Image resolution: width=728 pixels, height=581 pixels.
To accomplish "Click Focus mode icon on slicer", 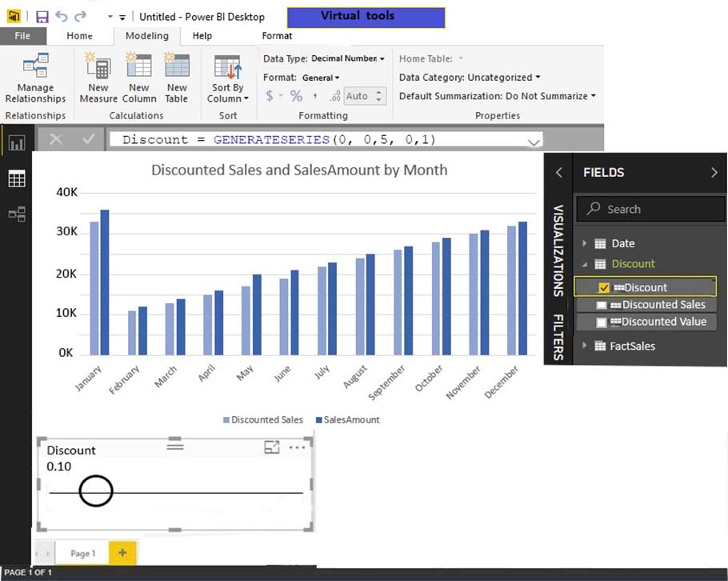I will tap(272, 447).
